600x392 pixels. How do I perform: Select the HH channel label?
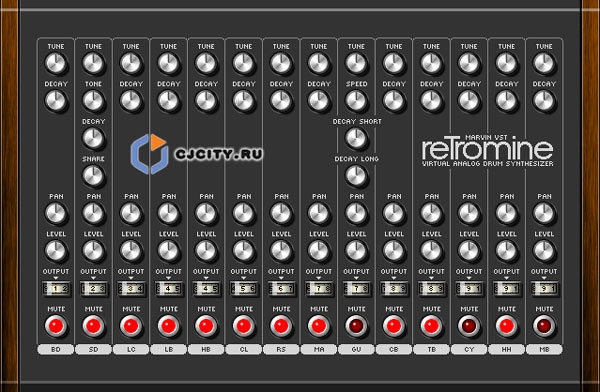coord(506,349)
